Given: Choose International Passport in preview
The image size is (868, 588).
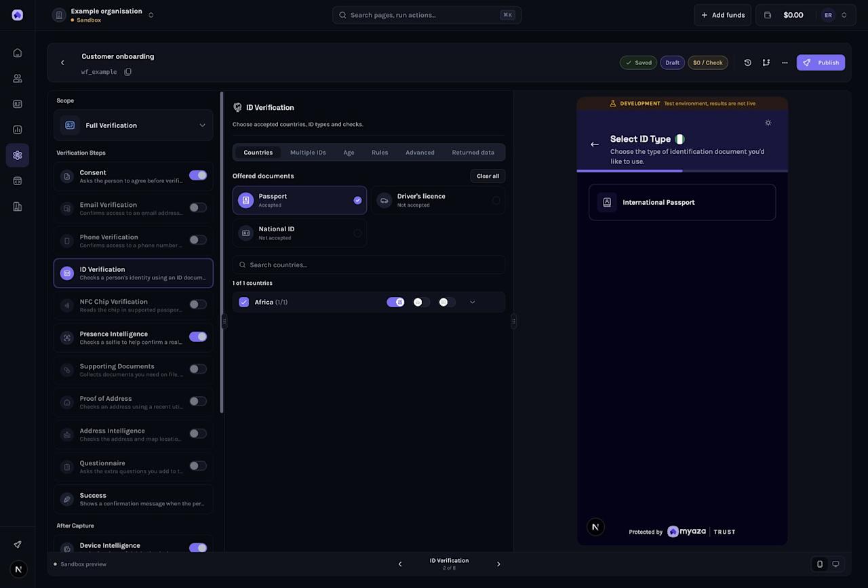Looking at the screenshot, I should 682,202.
